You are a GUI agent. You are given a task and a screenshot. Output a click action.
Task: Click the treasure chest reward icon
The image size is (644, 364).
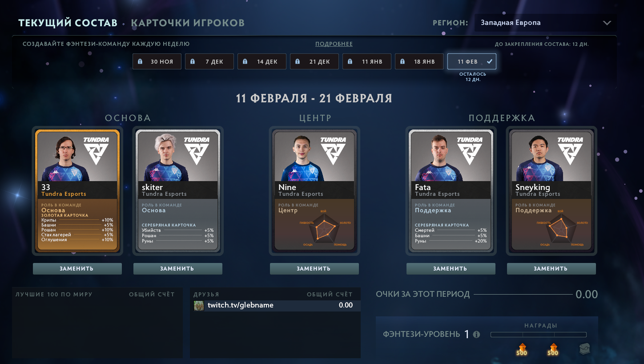(585, 349)
